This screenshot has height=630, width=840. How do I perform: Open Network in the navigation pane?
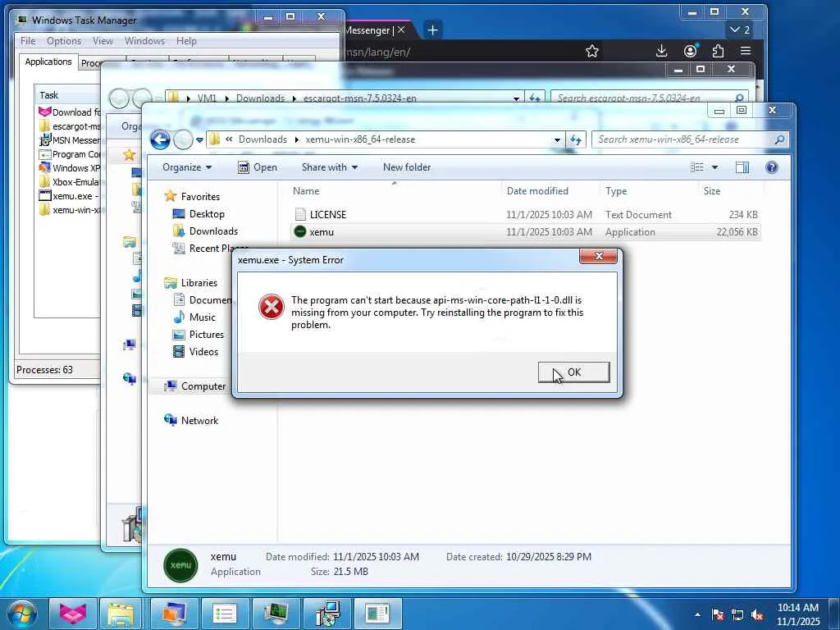(x=199, y=421)
